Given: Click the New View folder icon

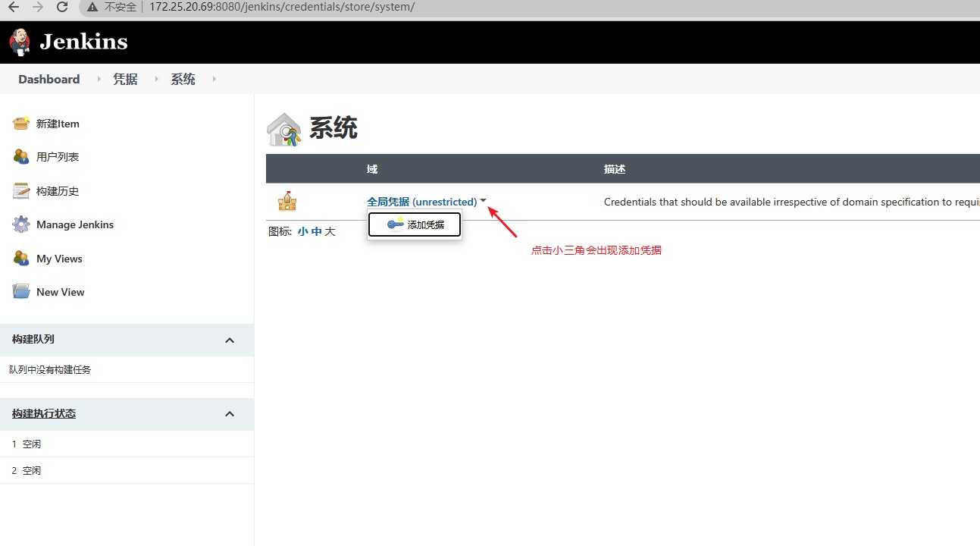Looking at the screenshot, I should [21, 292].
